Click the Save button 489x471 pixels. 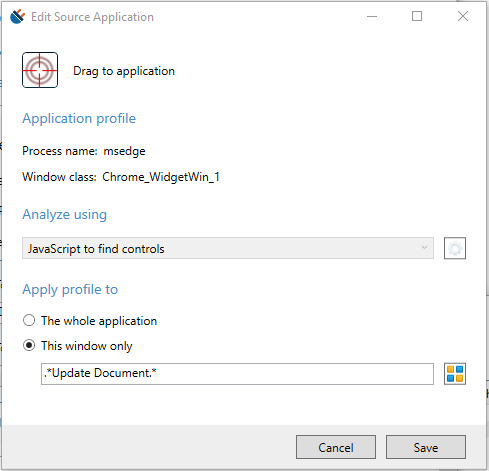[426, 447]
